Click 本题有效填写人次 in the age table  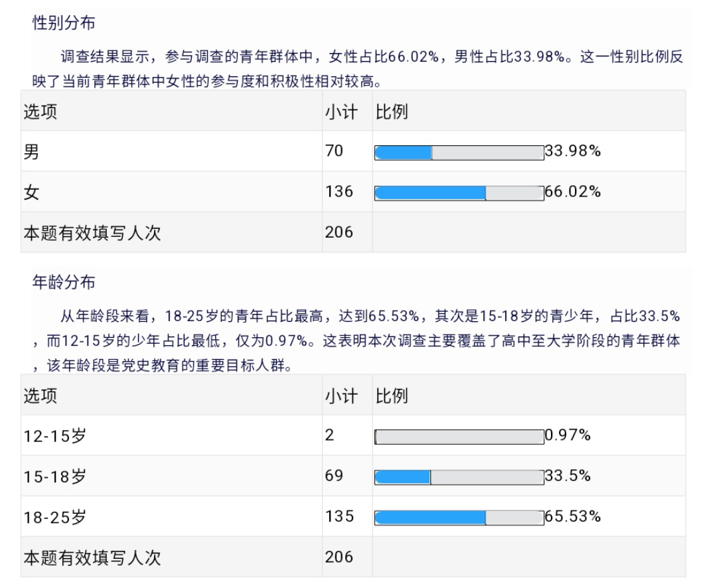[x=92, y=558]
